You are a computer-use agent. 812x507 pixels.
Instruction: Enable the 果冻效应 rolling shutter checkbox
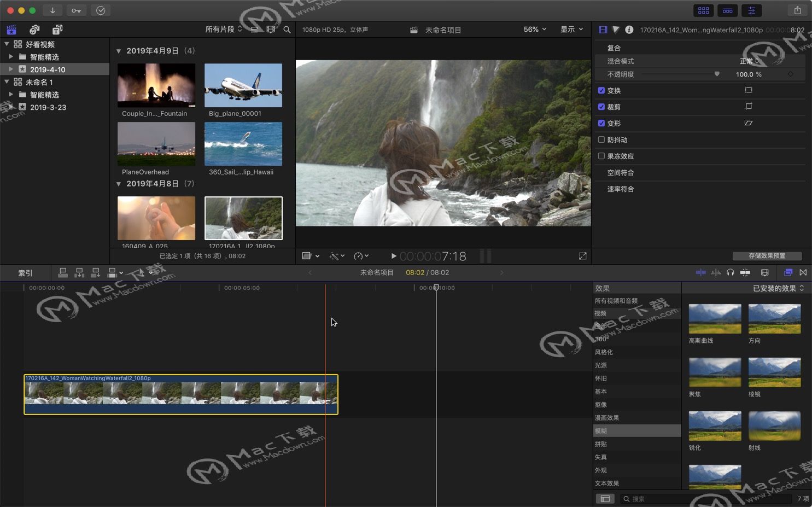coord(601,156)
